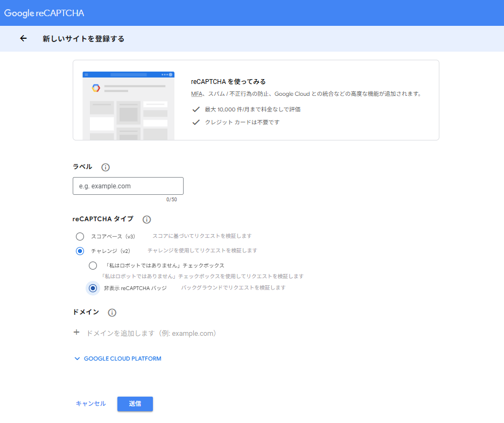This screenshot has width=504, height=423.
Task: Open the info icon beside reCAPTCHA タイプ
Action: (146, 220)
